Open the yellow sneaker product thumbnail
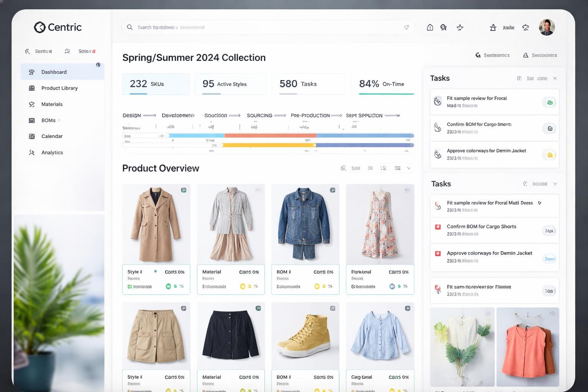The height and width of the screenshot is (392, 588). pos(305,336)
